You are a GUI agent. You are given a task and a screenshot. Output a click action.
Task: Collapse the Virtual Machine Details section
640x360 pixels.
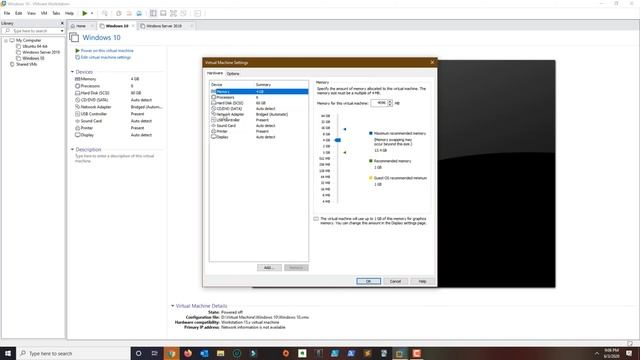click(x=172, y=306)
